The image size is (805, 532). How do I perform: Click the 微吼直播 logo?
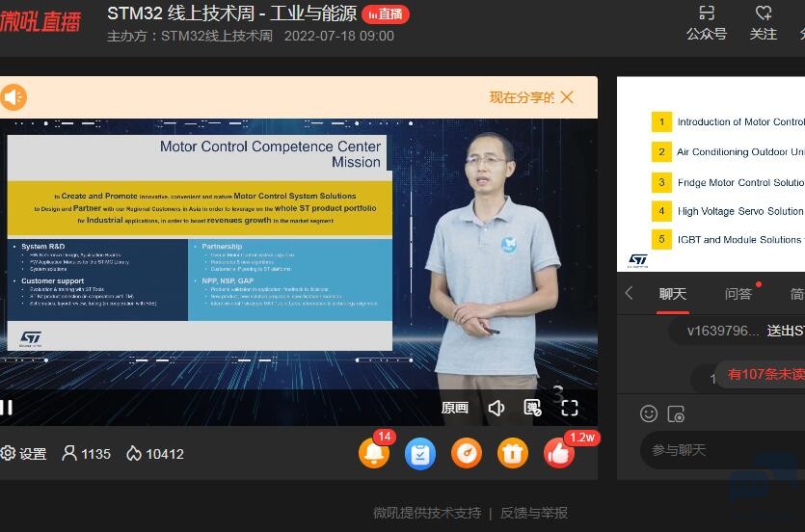coord(40,21)
